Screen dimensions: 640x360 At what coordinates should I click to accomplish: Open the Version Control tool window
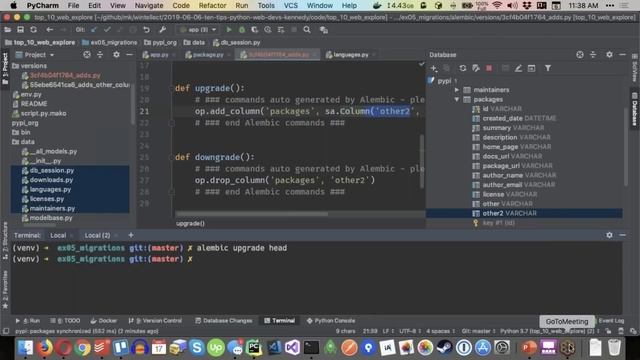[155, 321]
